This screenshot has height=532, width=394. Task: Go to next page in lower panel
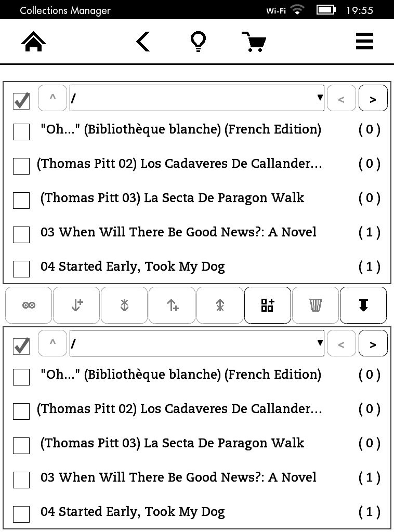[373, 343]
